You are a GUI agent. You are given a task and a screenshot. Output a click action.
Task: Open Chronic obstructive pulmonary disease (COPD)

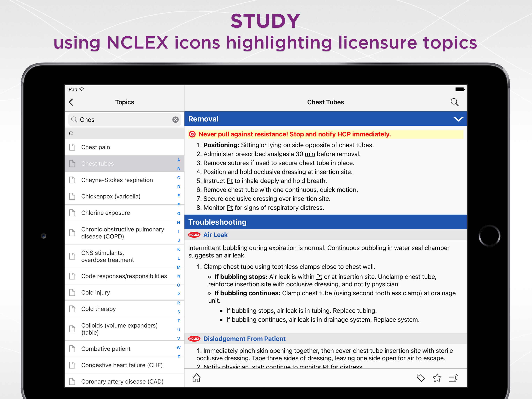pyautogui.click(x=125, y=233)
